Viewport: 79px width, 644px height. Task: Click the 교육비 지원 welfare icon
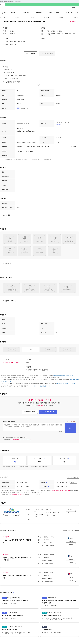54,238
